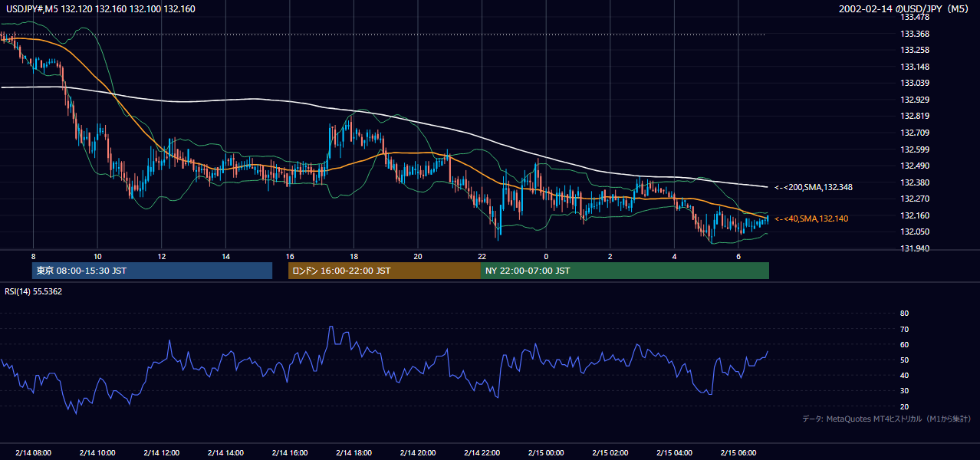The width and height of the screenshot is (980, 460).
Task: Click price scale value 132.270
Action: click(x=915, y=199)
